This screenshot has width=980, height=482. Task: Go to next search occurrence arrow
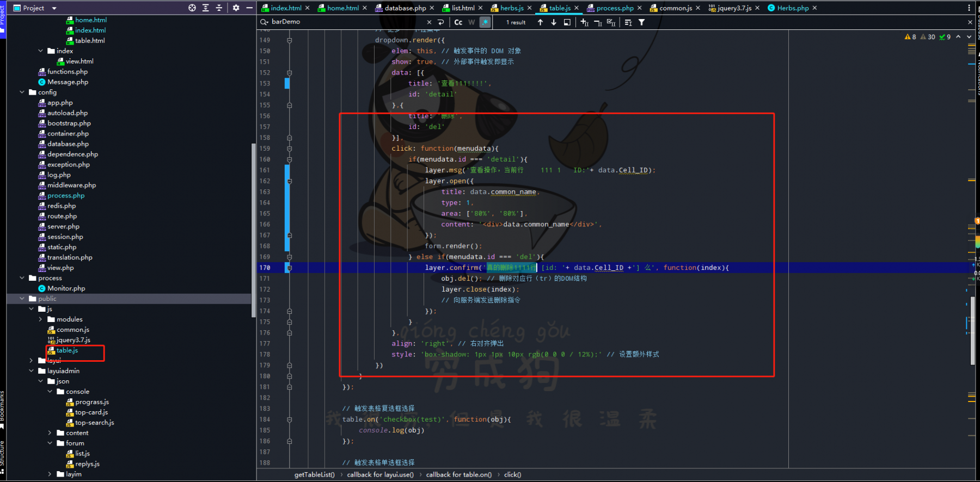point(554,22)
